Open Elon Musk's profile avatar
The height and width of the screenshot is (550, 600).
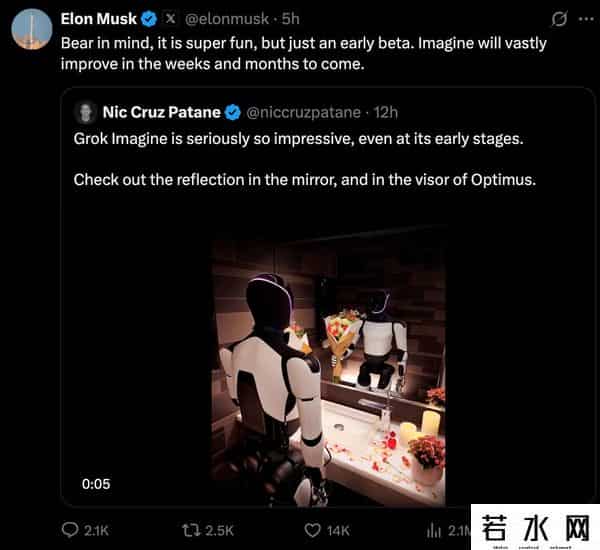click(32, 28)
